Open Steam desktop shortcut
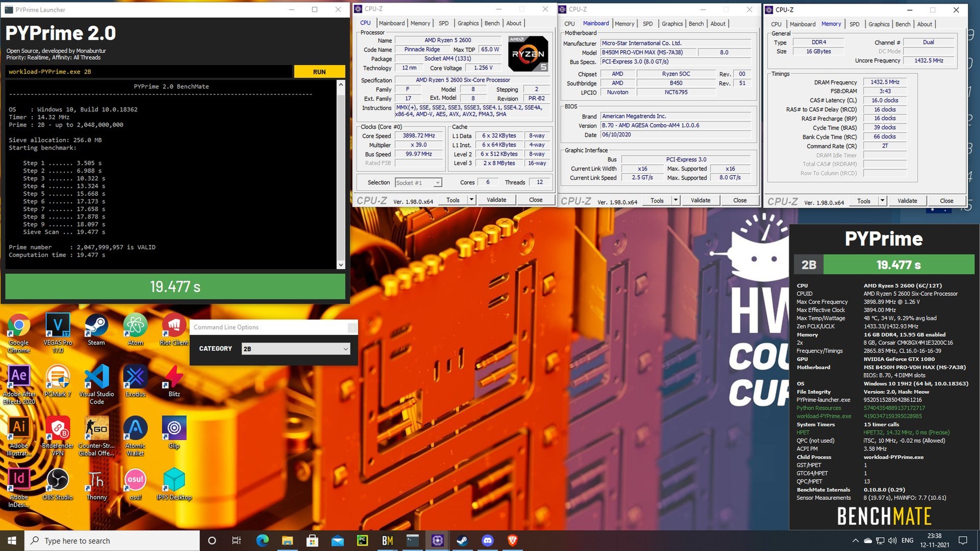Screen dimensions: 980x551 tap(96, 330)
